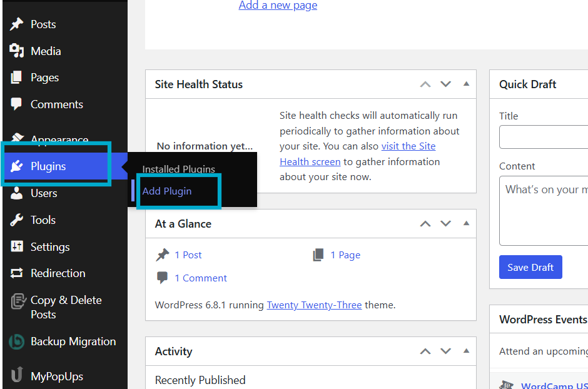Move At a Glance widget up

pos(425,223)
